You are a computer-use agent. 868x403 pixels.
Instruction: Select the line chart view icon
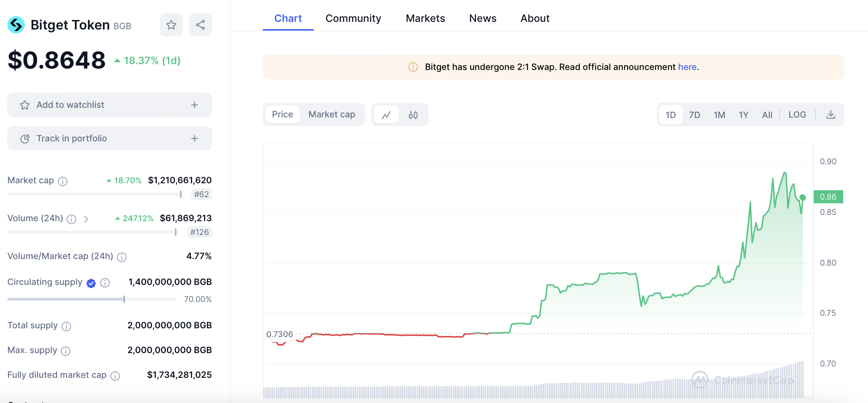tap(386, 115)
